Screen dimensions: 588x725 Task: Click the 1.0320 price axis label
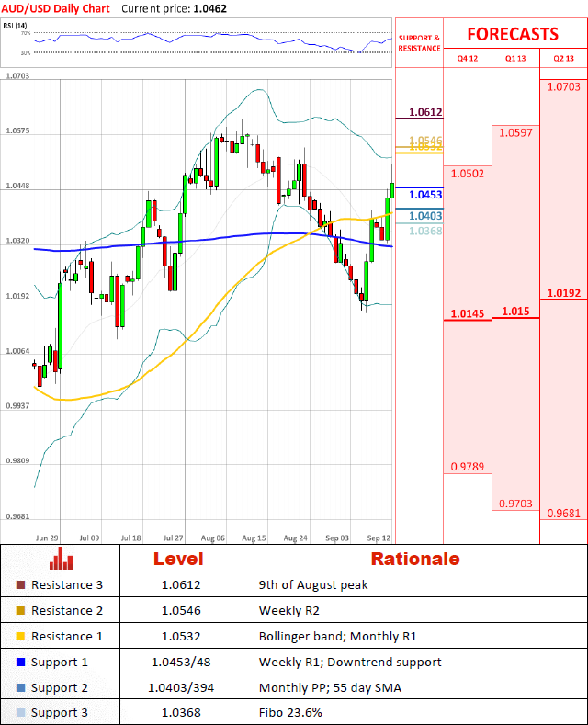tap(17, 241)
